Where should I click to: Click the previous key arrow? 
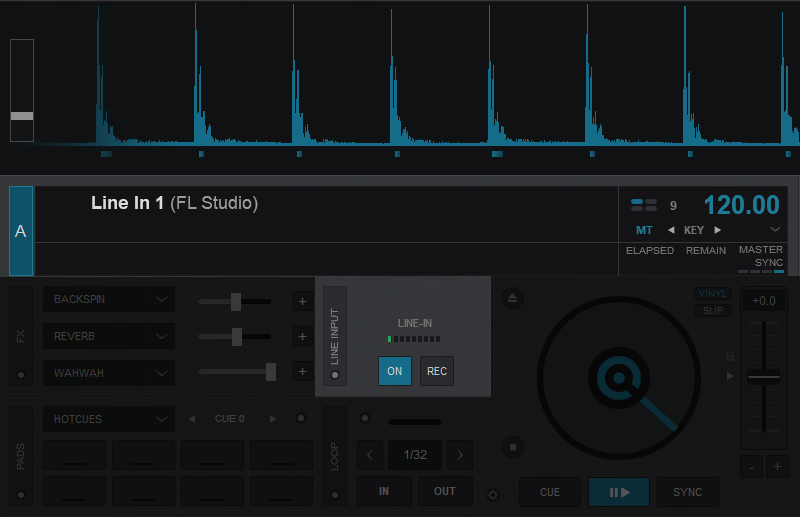(671, 230)
